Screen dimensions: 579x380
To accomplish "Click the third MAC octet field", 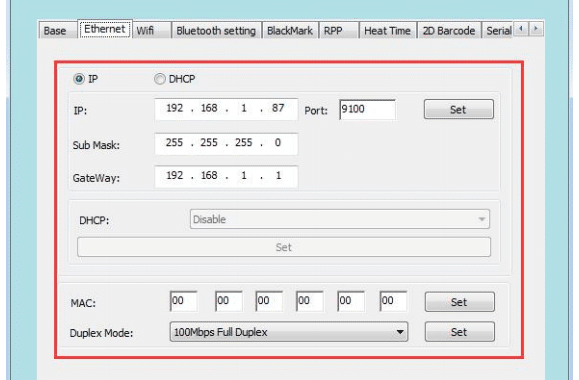I will pos(269,301).
